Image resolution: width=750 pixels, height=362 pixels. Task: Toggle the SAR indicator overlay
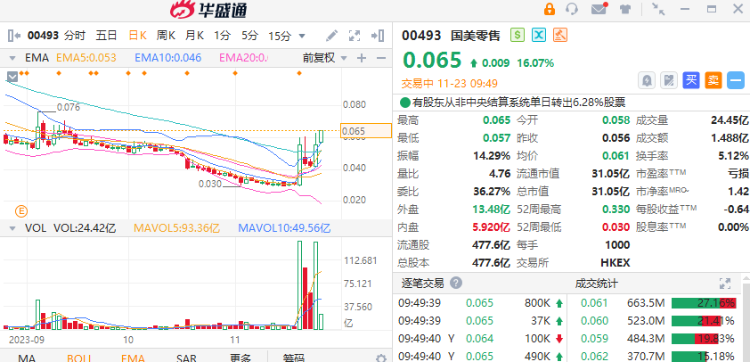click(x=186, y=358)
